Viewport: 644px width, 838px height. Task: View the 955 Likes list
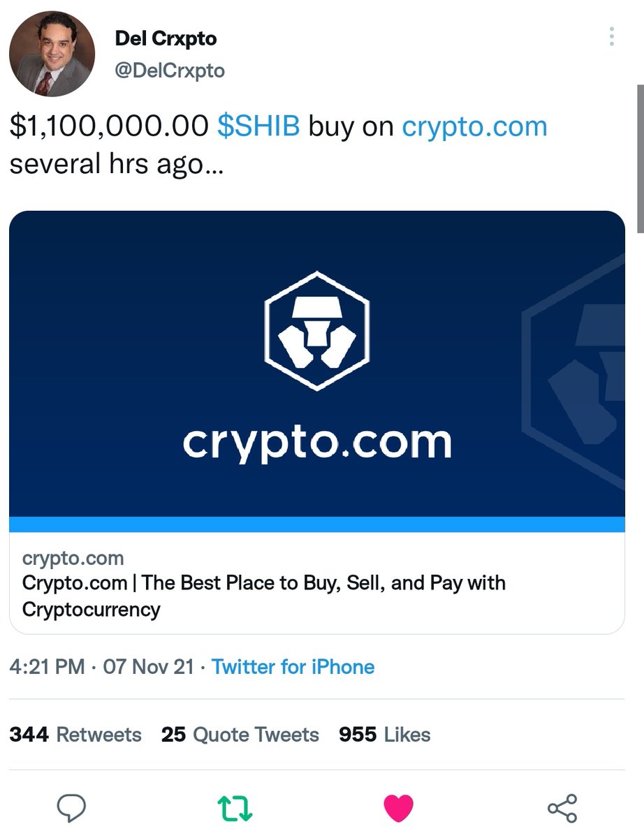385,735
